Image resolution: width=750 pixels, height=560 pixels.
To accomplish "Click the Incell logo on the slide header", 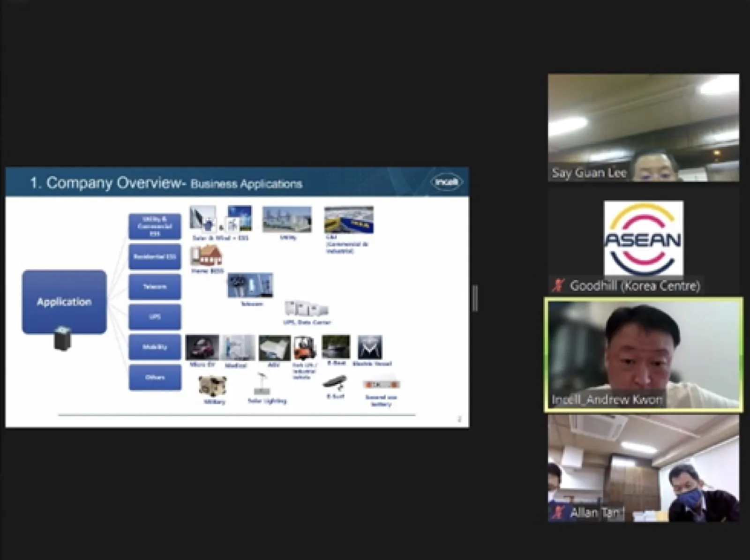I will click(x=446, y=182).
